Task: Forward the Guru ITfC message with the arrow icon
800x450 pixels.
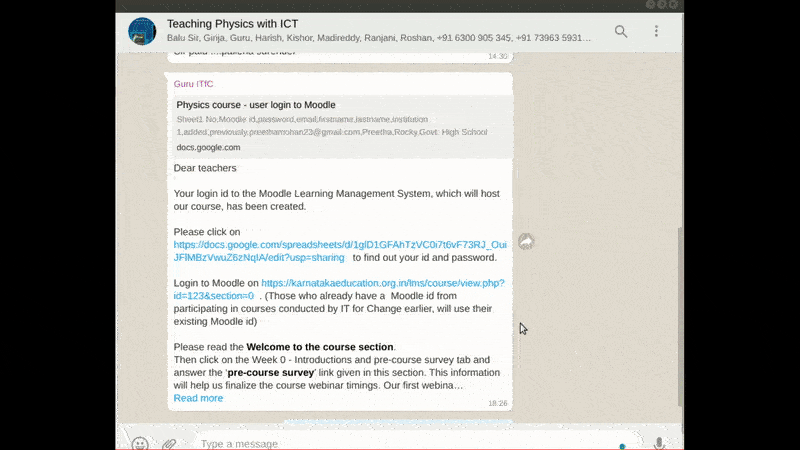Action: pos(526,241)
